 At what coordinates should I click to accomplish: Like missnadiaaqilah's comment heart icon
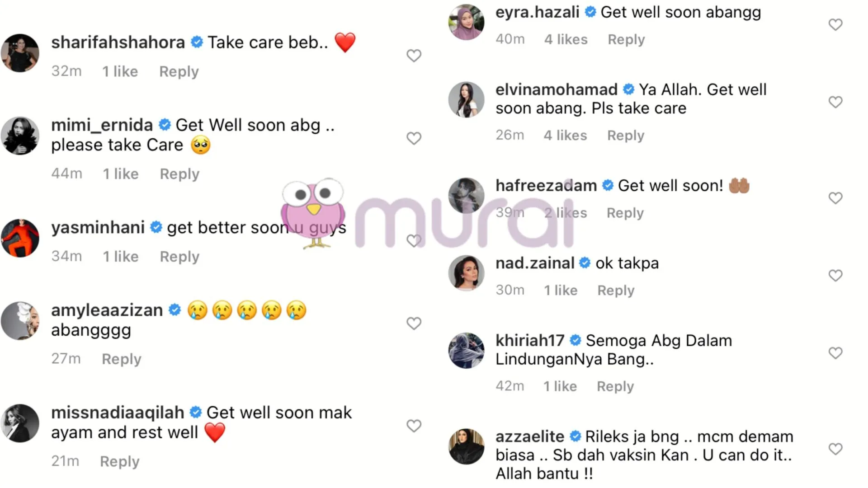[414, 426]
